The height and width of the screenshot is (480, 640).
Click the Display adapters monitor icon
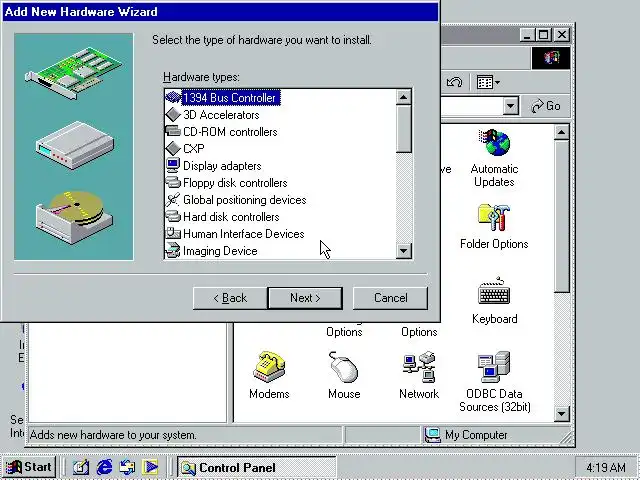coord(173,165)
